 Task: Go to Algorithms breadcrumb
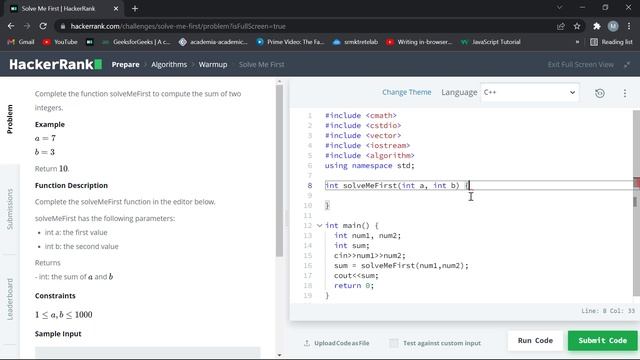click(x=169, y=64)
